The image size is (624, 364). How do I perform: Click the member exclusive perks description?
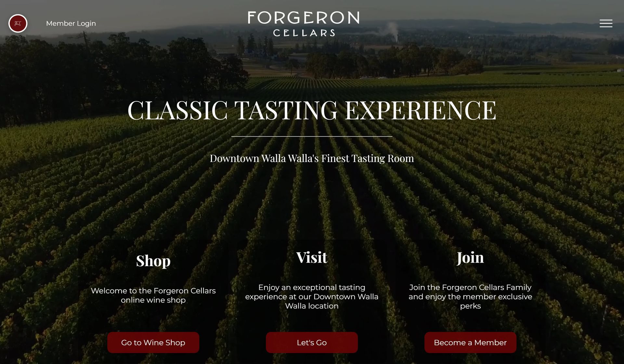tap(470, 296)
